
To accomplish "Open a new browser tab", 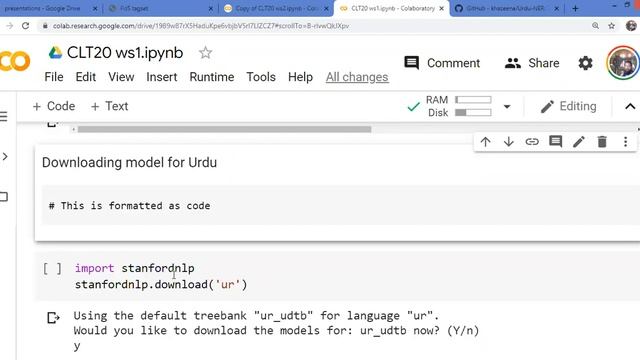I will 575,8.
